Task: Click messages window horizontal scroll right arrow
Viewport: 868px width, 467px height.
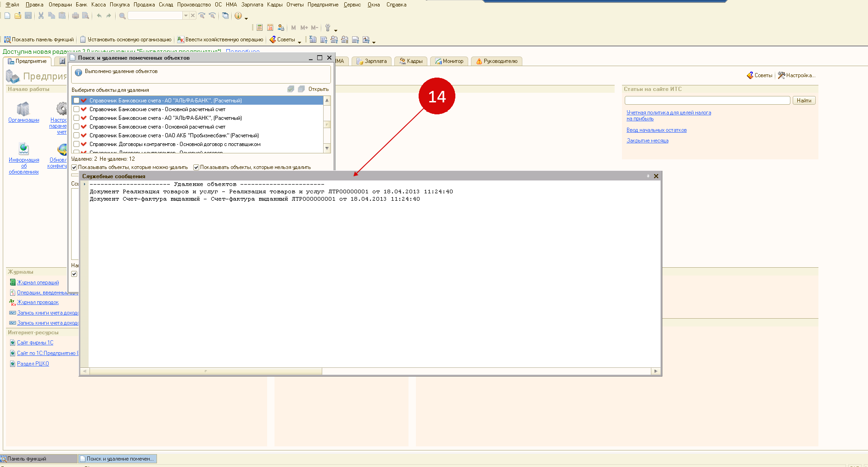Action: [x=656, y=371]
